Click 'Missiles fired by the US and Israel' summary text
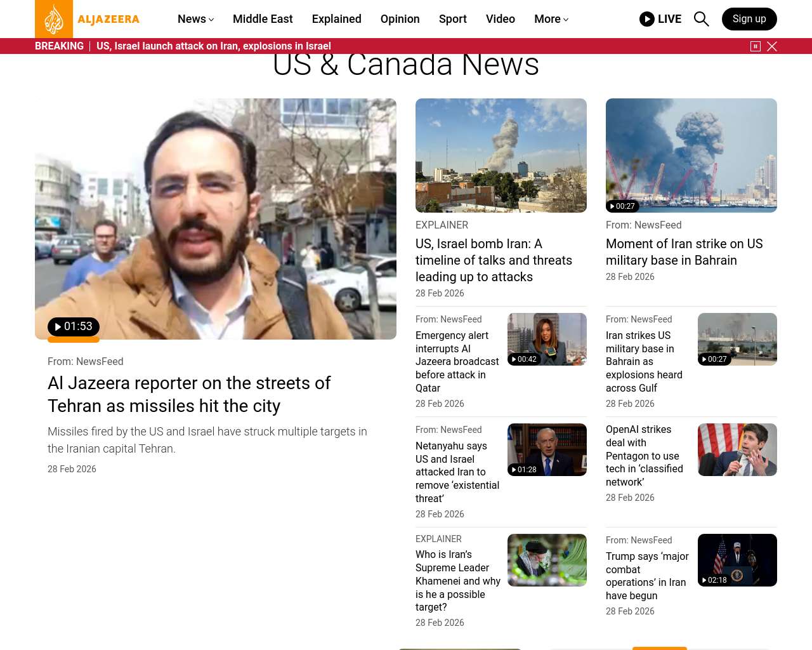The image size is (812, 650). pyautogui.click(x=207, y=440)
